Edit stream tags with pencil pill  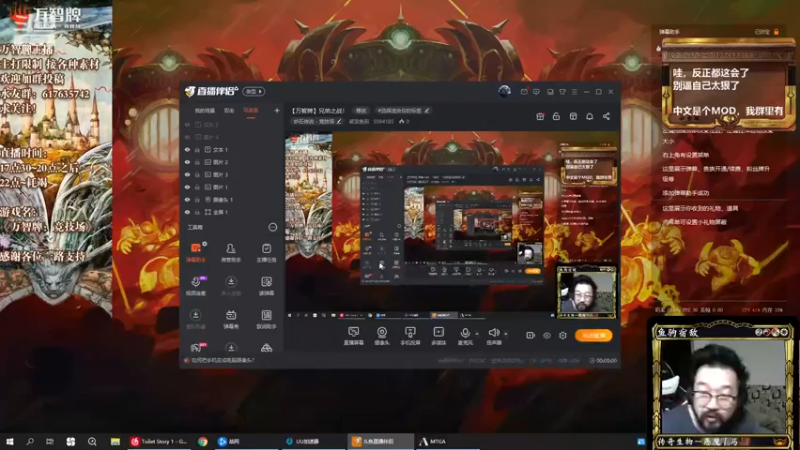(x=403, y=110)
